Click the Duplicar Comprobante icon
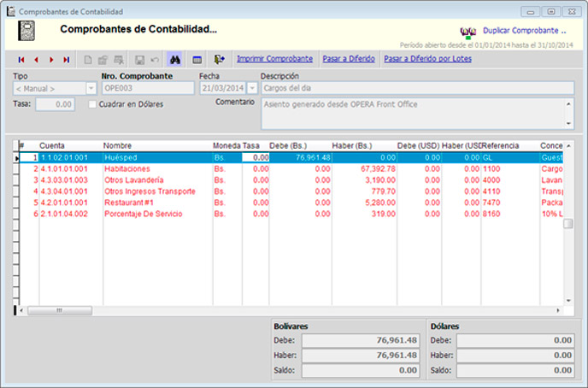This screenshot has height=388, width=588. 467,30
